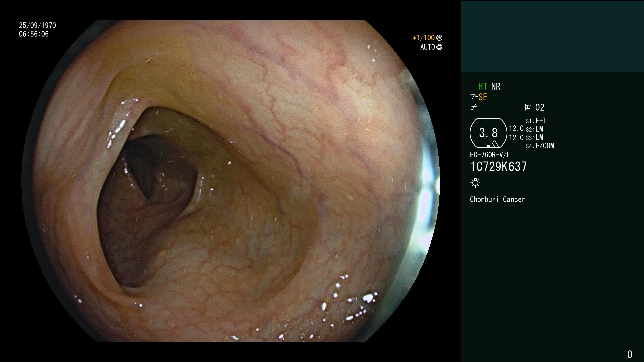644x362 pixels.
Task: Click the Chonburi Cancer facility label
Action: click(497, 199)
